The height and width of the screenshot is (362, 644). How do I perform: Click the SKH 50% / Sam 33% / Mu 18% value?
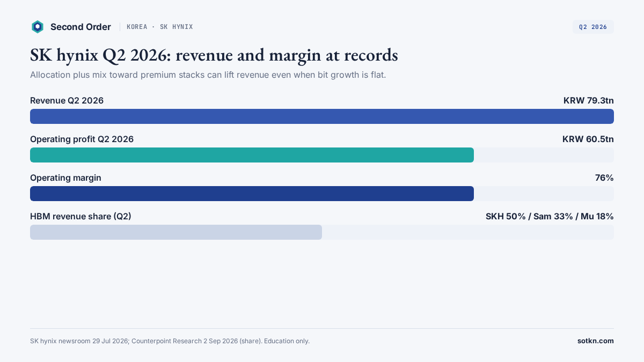pos(550,217)
